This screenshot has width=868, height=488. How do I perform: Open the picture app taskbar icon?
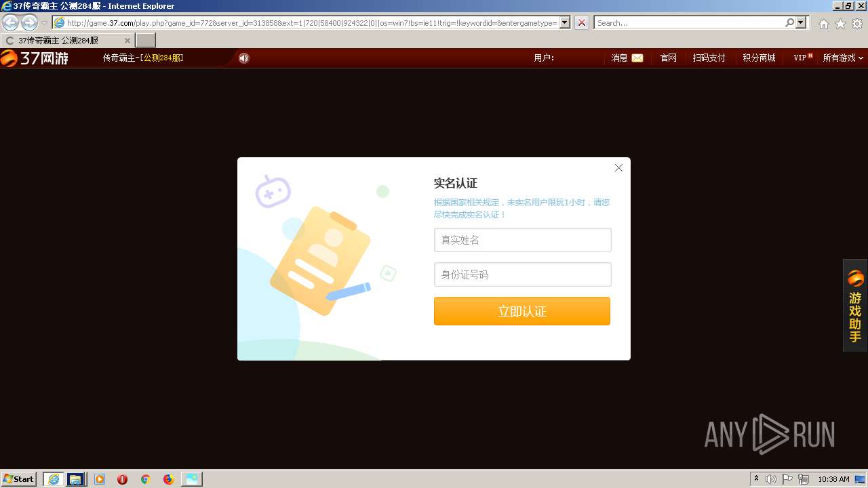click(192, 479)
